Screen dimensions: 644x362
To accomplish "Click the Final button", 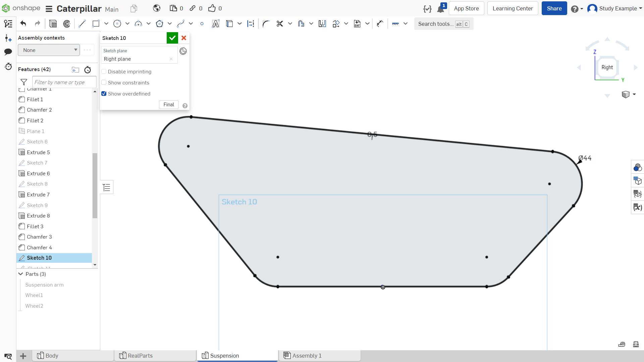I will point(169,105).
